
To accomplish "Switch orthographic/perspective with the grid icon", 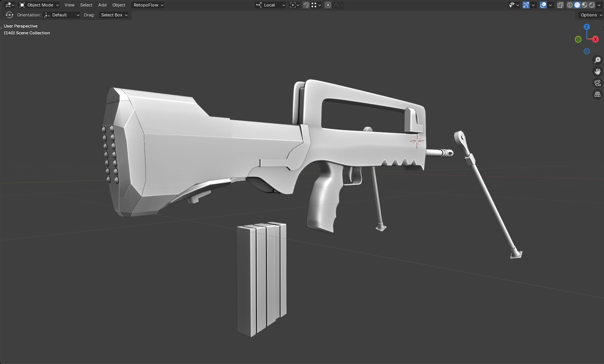I will click(597, 94).
